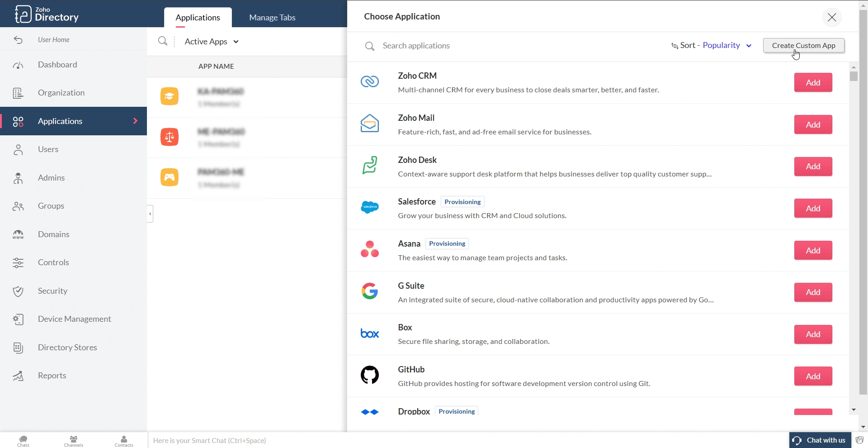Click the back arrow next to User Home
This screenshot has height=448, width=868.
point(18,40)
